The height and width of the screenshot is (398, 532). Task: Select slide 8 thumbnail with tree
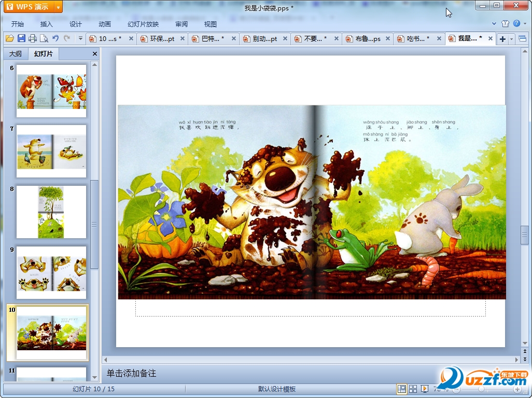pyautogui.click(x=51, y=212)
